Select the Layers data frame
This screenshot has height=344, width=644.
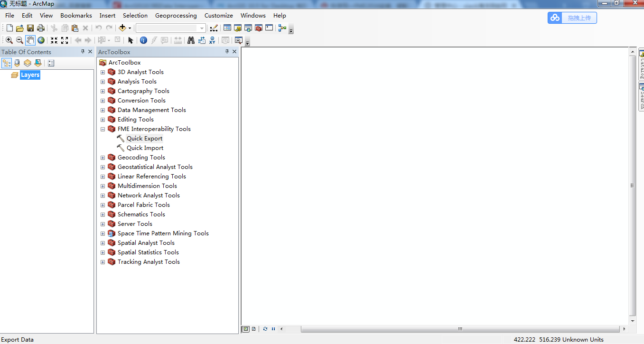click(x=30, y=75)
